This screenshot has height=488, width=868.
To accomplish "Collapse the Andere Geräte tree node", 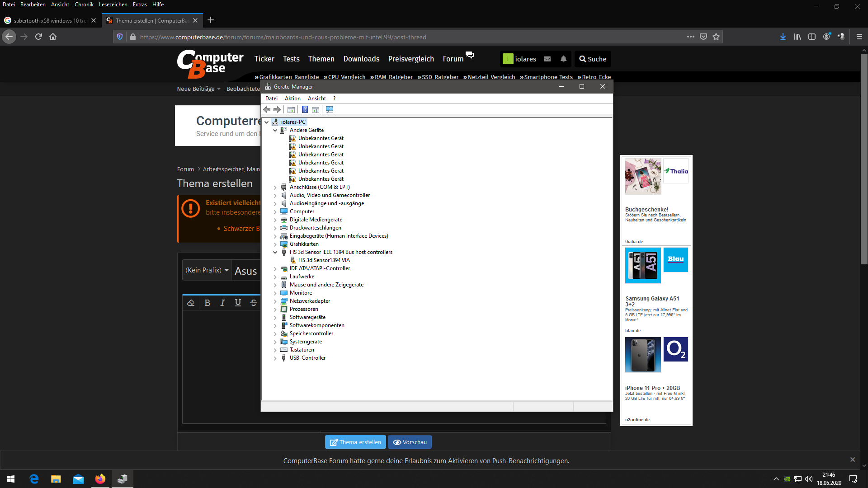I will coord(275,130).
